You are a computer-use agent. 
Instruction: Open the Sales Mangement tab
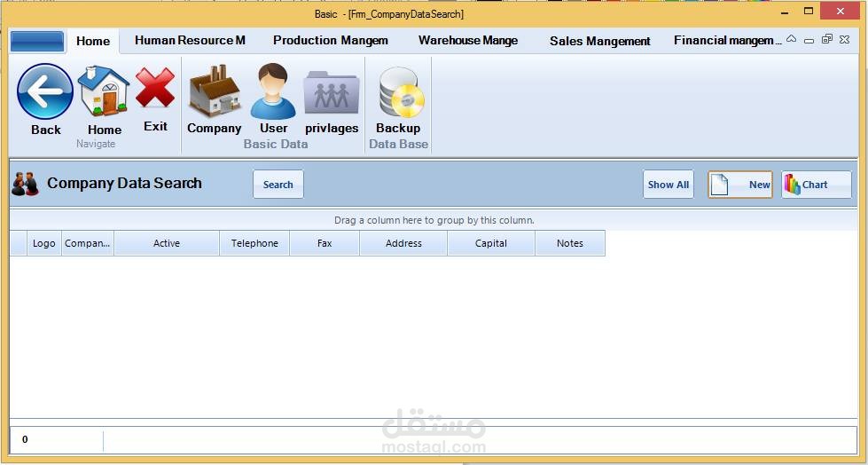pos(600,41)
